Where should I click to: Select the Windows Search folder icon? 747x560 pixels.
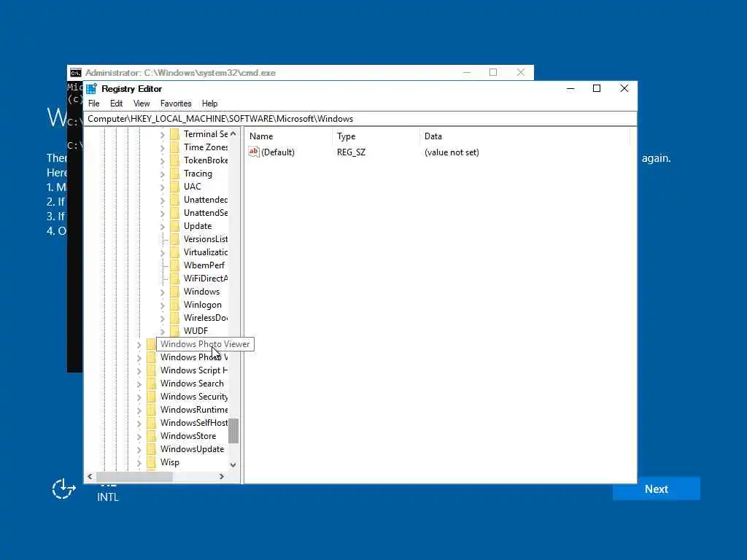click(152, 384)
